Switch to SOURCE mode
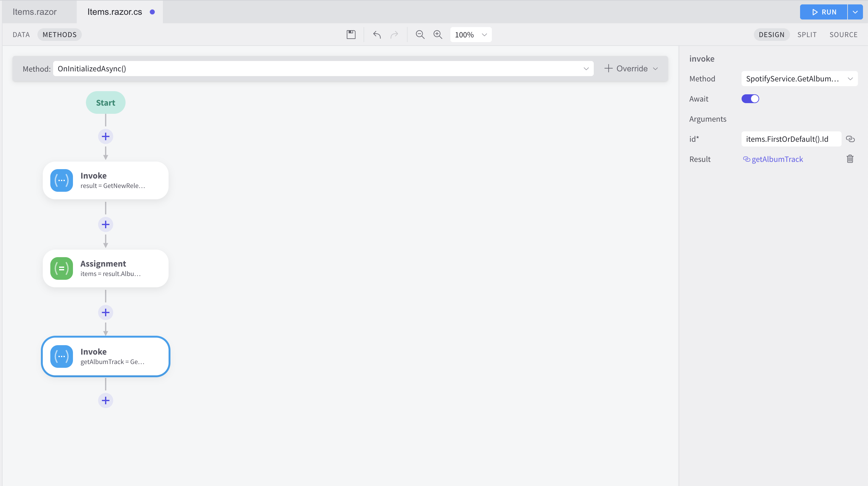The height and width of the screenshot is (486, 868). [843, 34]
